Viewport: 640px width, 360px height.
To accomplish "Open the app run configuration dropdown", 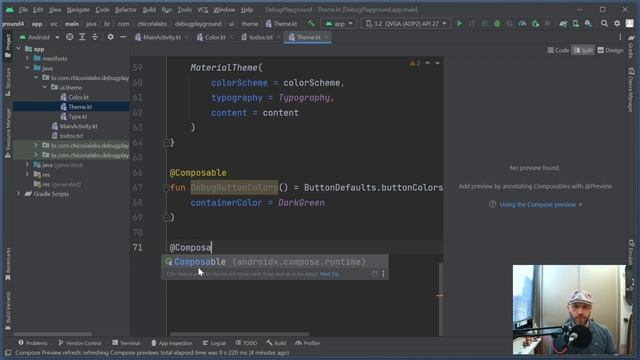I will click(x=339, y=24).
